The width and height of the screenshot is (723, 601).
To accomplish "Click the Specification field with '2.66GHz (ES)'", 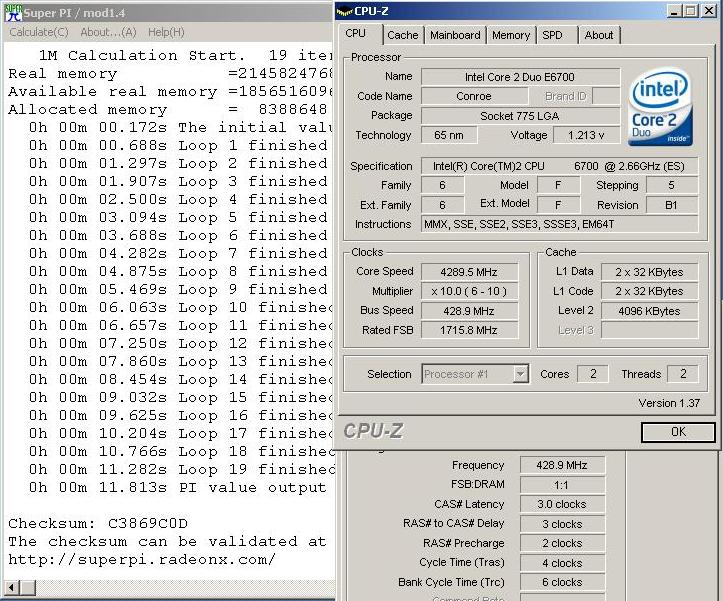I will 559,166.
